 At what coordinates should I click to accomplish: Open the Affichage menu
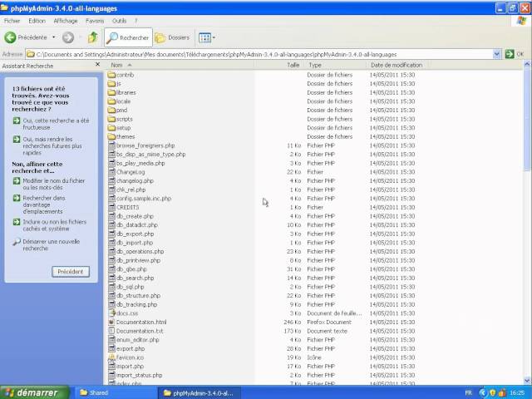pos(66,21)
